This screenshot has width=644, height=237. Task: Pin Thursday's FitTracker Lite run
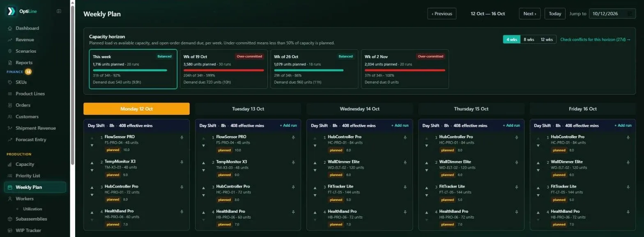pos(517,187)
